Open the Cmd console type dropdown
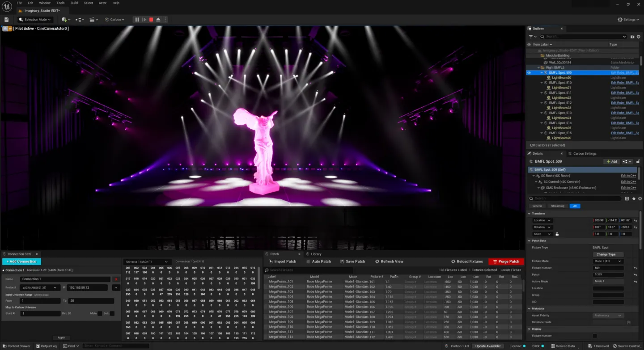 pyautogui.click(x=72, y=346)
